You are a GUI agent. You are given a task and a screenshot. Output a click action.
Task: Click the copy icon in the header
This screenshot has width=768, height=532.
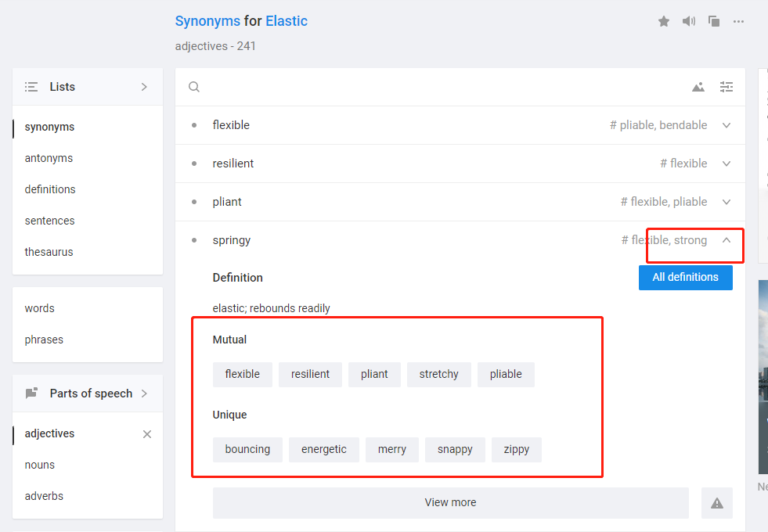pos(714,21)
